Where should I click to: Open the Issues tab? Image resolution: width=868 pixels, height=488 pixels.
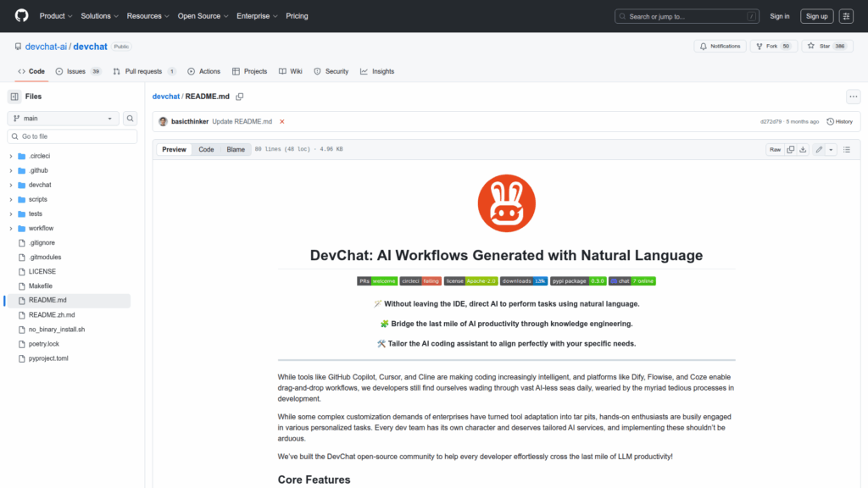point(77,71)
